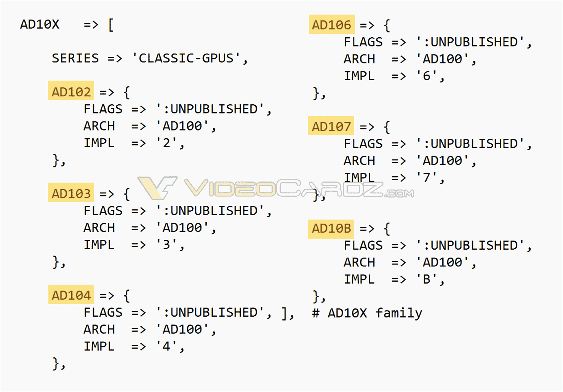563x392 pixels.
Task: Click closing brace of the AD10B block
Action: [x=319, y=296]
